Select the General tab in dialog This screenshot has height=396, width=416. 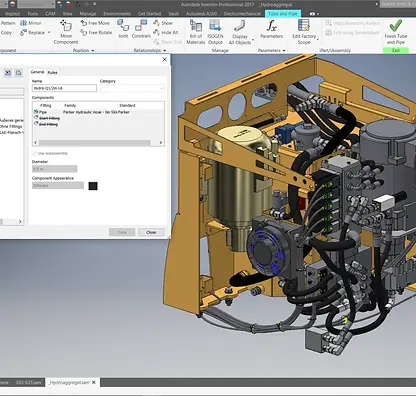point(37,72)
